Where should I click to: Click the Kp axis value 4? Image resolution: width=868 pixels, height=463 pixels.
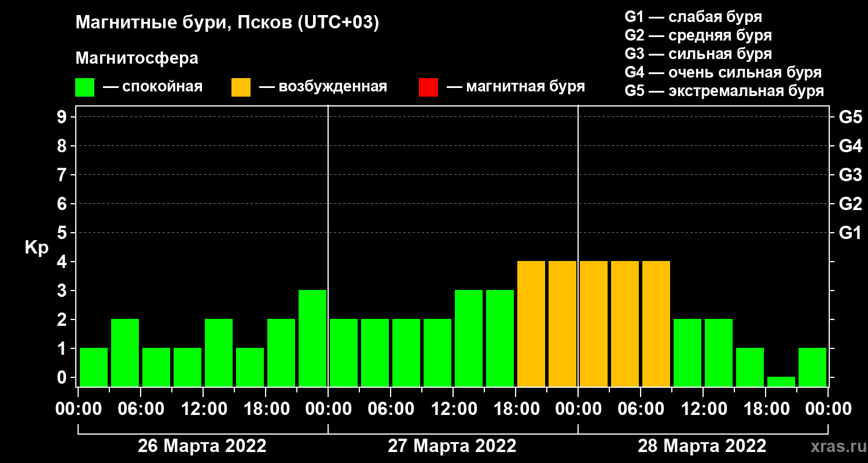[63, 262]
